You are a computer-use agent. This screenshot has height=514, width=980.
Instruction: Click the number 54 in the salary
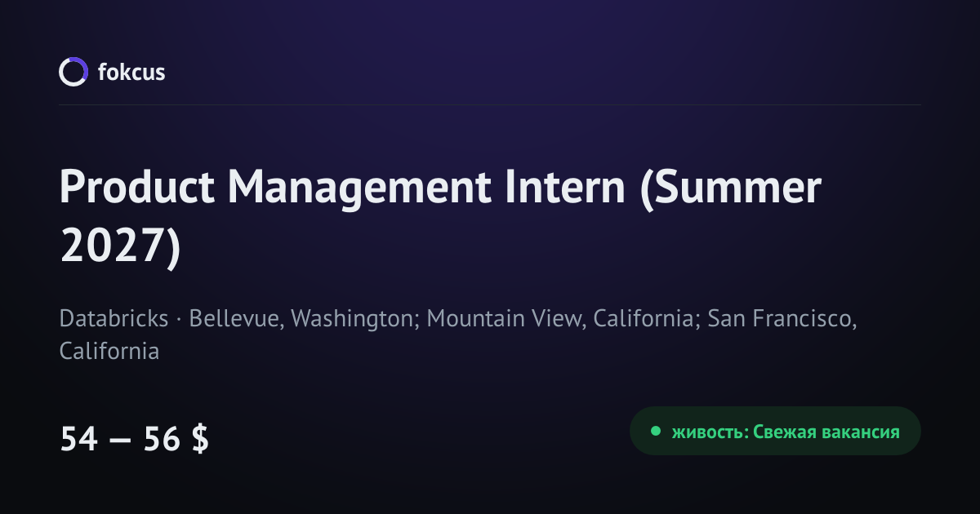[x=79, y=439]
